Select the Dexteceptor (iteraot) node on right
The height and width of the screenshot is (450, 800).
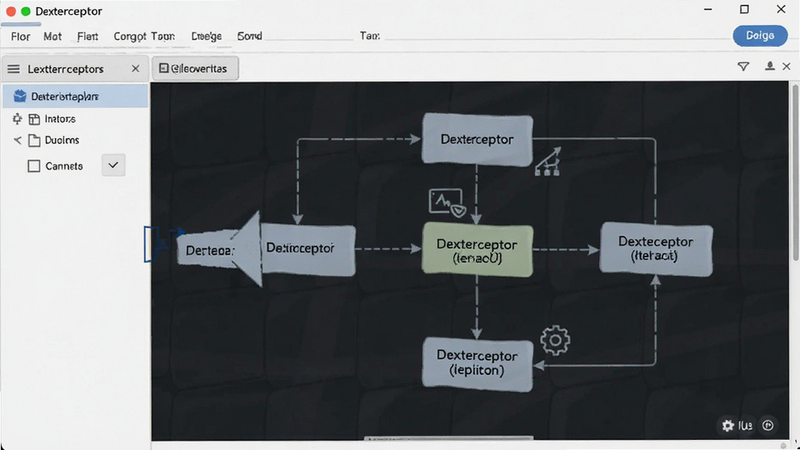point(656,249)
